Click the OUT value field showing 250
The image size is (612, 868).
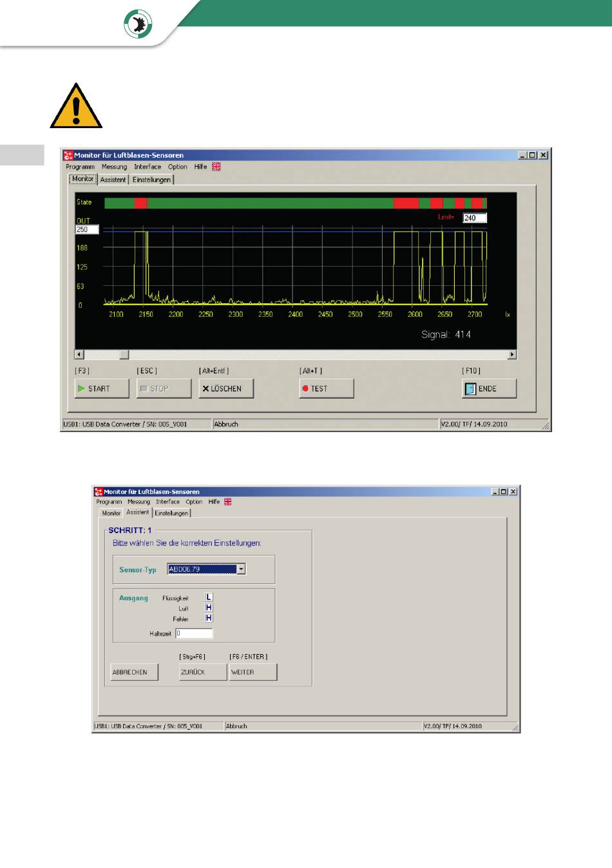[x=87, y=229]
